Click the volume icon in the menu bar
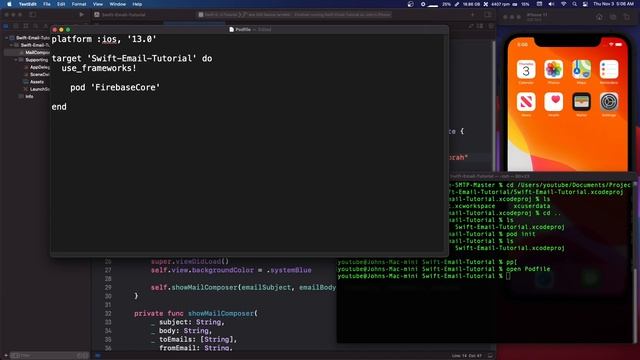Image resolution: width=640 pixels, height=360 pixels. (x=551, y=4)
